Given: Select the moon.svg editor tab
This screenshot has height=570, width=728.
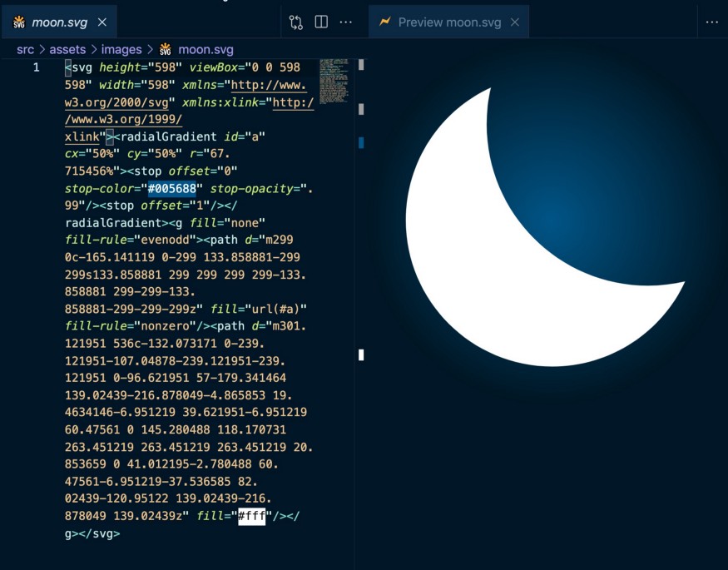Looking at the screenshot, I should [59, 22].
